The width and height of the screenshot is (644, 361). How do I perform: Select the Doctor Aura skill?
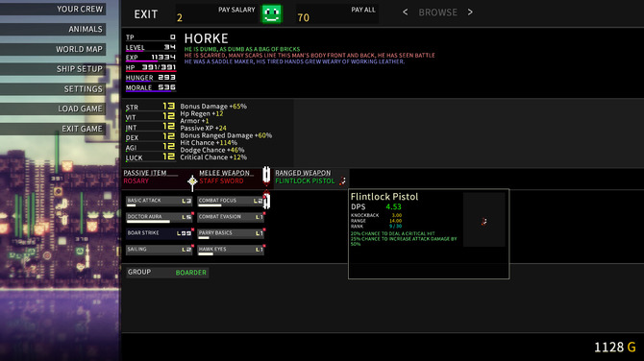(x=160, y=217)
